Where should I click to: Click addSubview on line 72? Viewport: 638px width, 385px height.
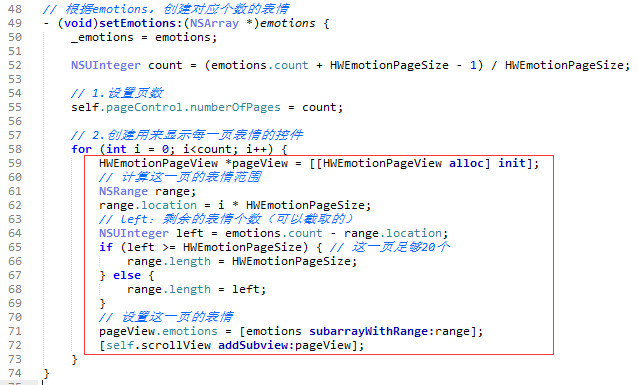[253, 345]
